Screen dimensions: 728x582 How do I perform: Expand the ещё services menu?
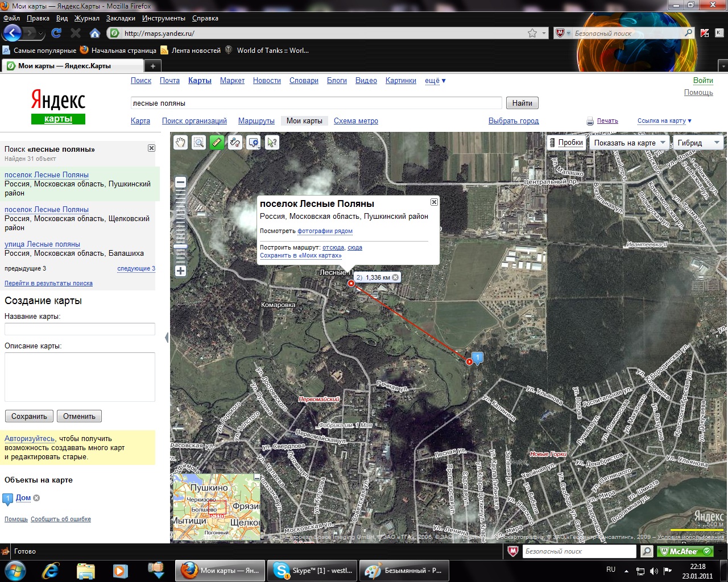click(x=435, y=81)
